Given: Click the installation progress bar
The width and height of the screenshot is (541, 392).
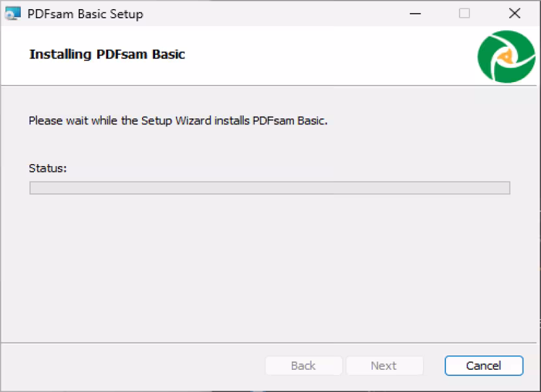Looking at the screenshot, I should click(270, 188).
